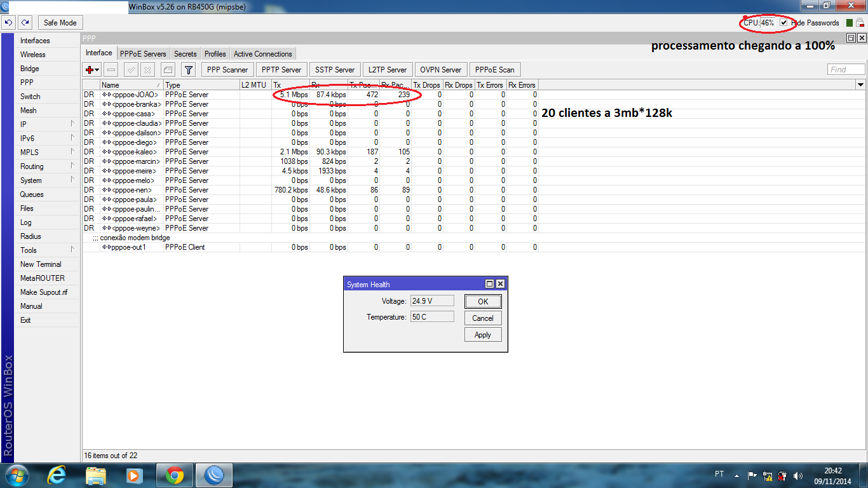Open Google Chrome from the taskbar
The height and width of the screenshot is (488, 868).
tap(175, 475)
